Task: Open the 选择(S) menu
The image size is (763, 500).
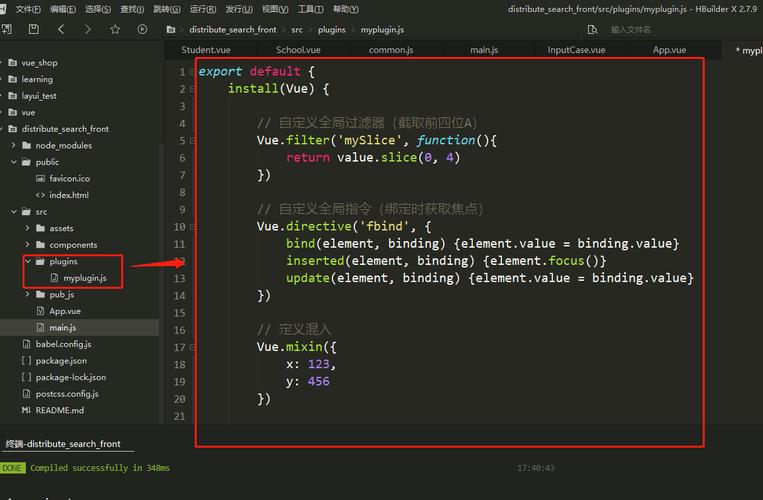Action: (98, 9)
